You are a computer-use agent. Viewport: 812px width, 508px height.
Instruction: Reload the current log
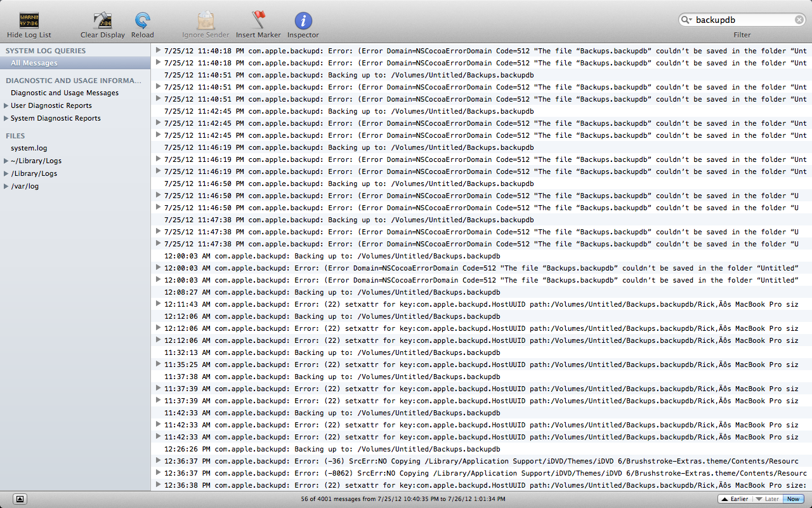click(143, 21)
